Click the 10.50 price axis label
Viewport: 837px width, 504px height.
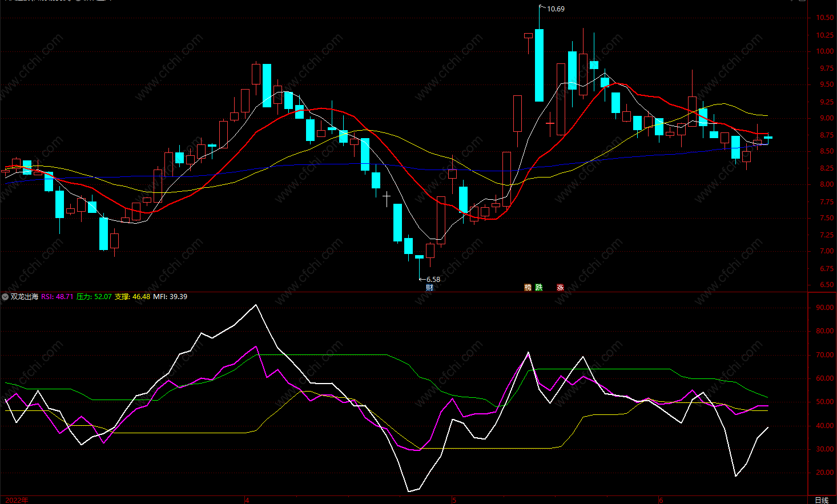[x=824, y=18]
